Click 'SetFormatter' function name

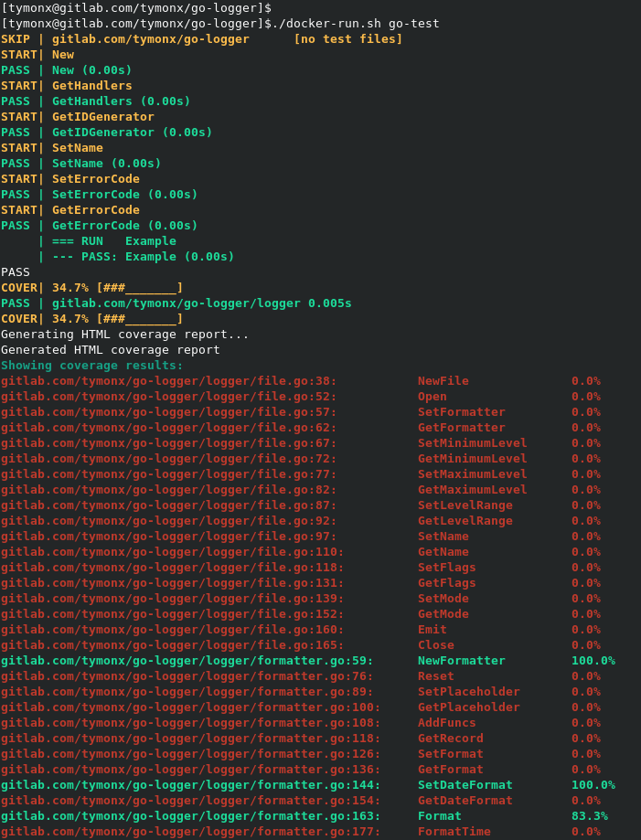(x=462, y=412)
